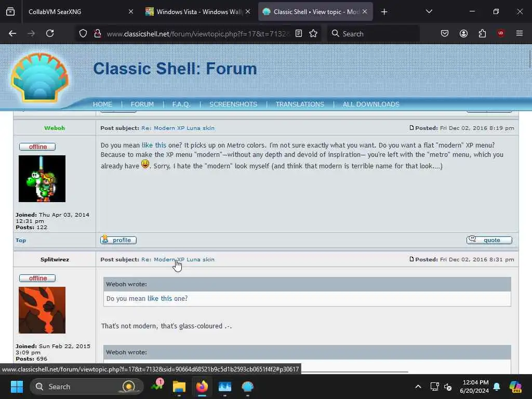Screen dimensions: 532x399
Task: Open the TRANSLATIONS navigation link
Action: 300,104
